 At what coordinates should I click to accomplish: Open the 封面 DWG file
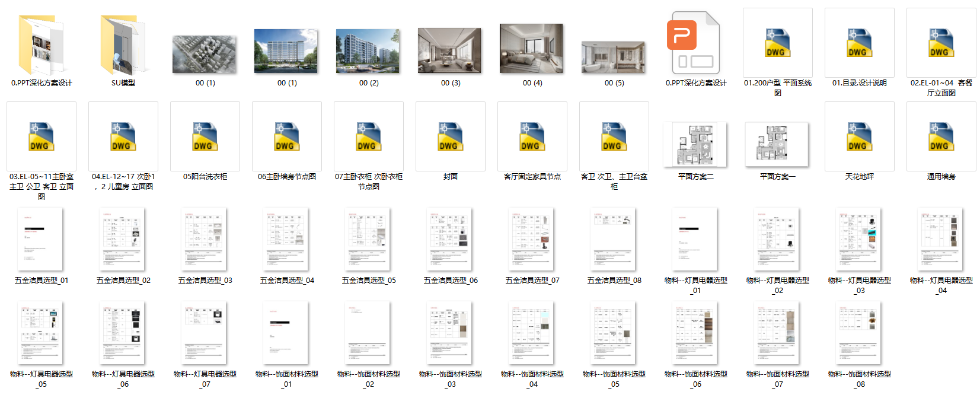tap(450, 136)
